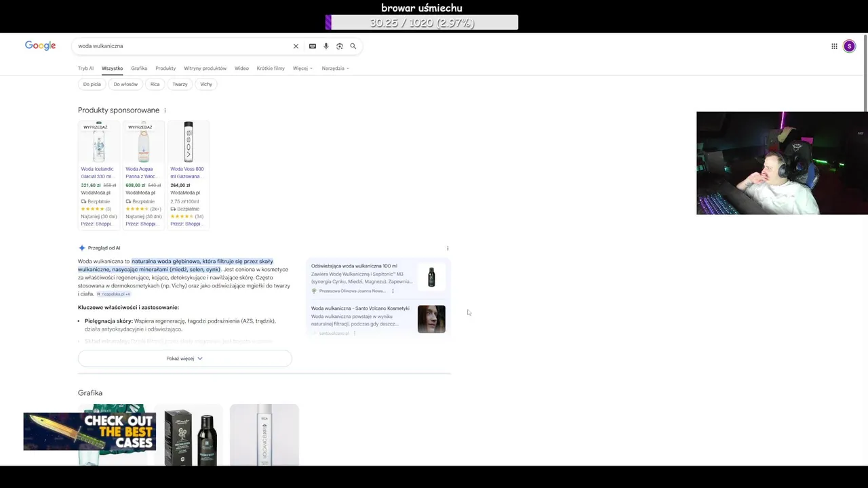Screen dimensions: 868x488
Task: Open the Woda Acqua Panna product link
Action: pyautogui.click(x=142, y=173)
